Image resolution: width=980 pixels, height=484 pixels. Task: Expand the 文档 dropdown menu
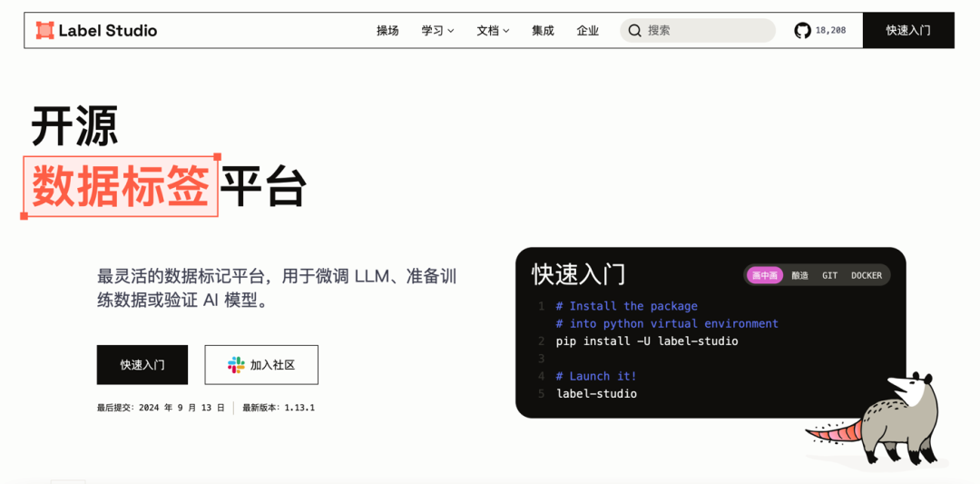pyautogui.click(x=493, y=30)
